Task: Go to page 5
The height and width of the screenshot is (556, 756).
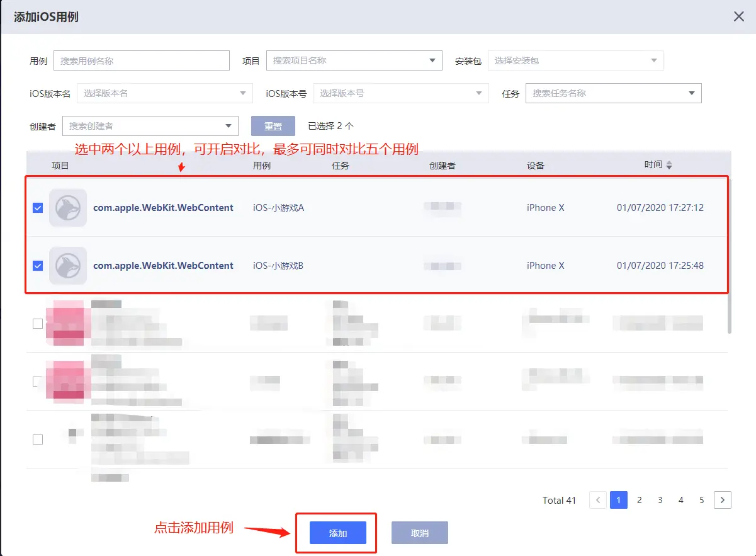Action: click(x=702, y=500)
